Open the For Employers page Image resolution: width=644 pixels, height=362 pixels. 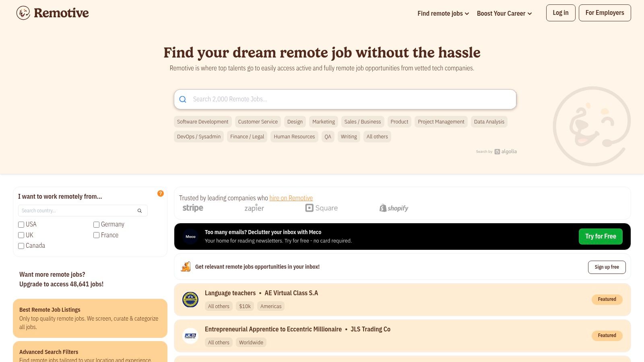click(605, 13)
